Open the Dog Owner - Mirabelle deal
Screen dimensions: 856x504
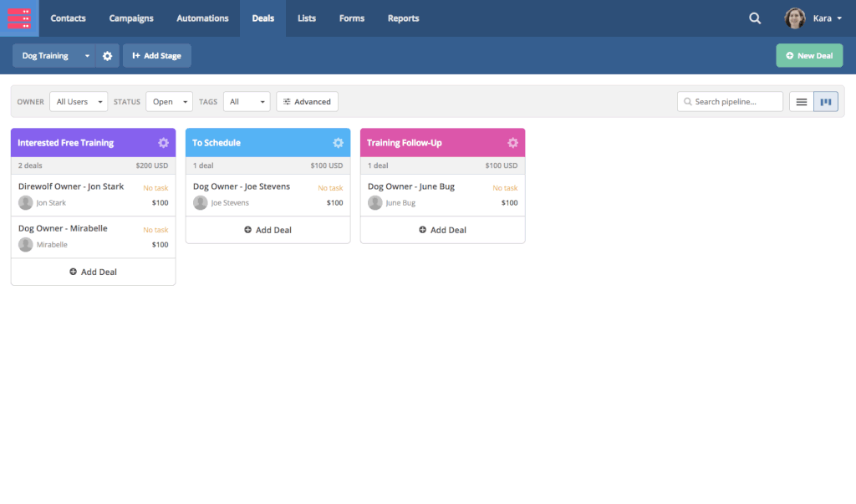coord(63,228)
